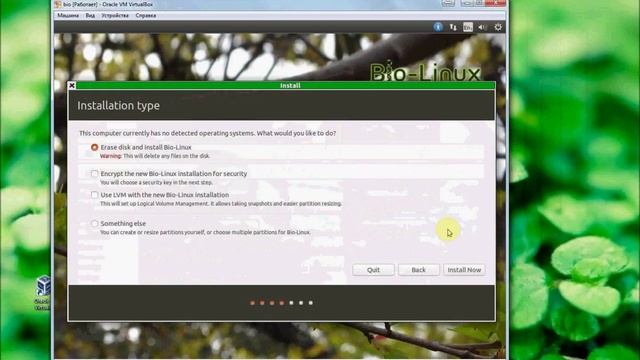Enable Use LVM with the new installation

coord(95,195)
